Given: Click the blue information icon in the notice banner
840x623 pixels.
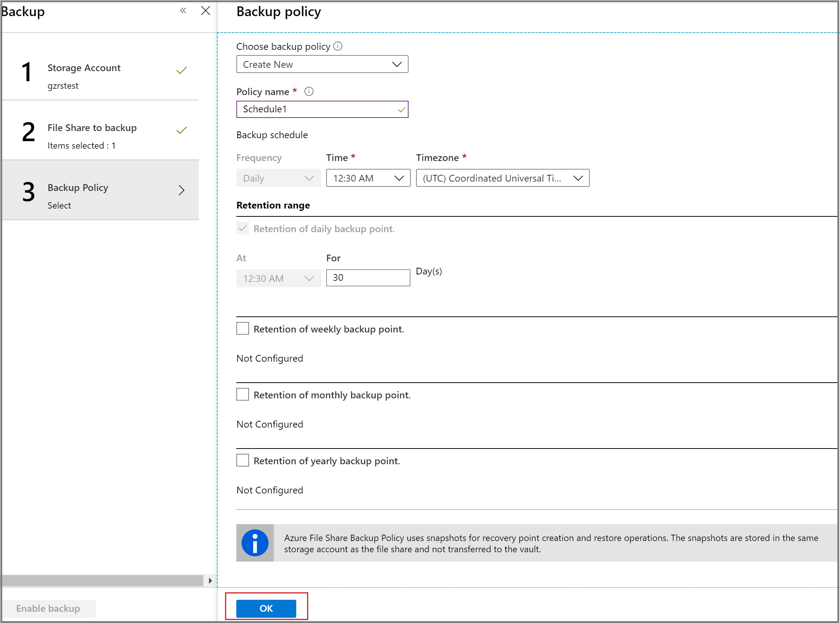Looking at the screenshot, I should tap(255, 543).
